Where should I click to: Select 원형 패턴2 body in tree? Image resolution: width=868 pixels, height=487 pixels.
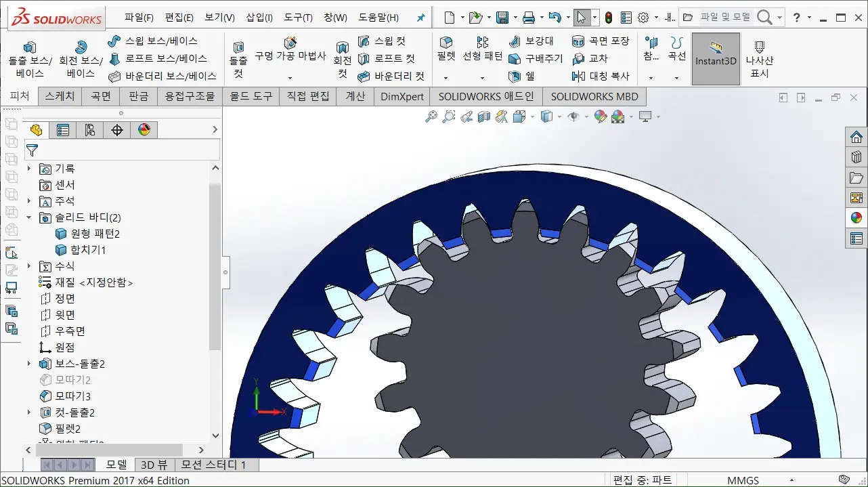(x=87, y=234)
